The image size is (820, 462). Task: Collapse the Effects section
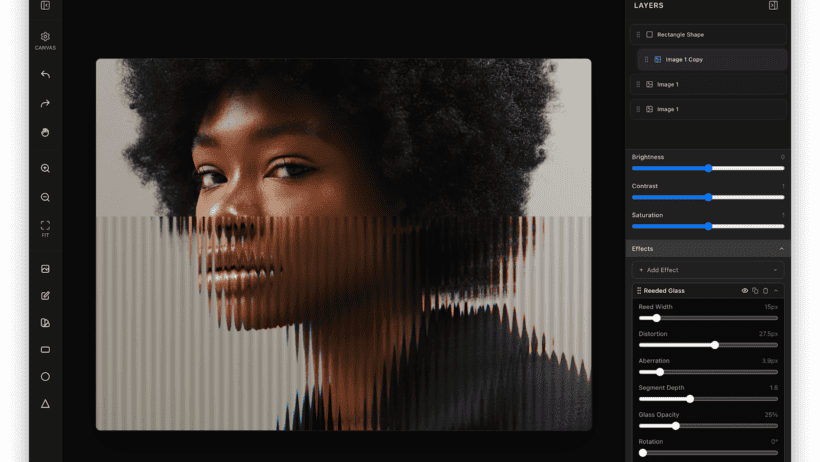click(x=781, y=249)
